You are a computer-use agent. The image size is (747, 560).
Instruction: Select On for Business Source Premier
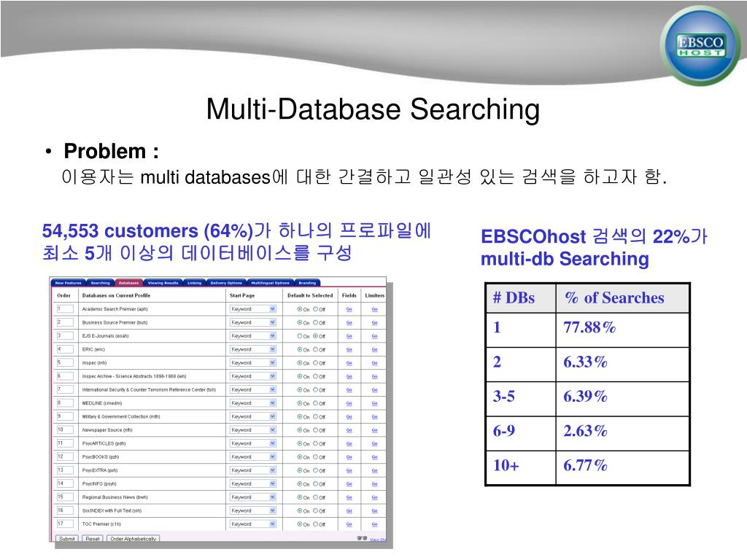point(300,322)
